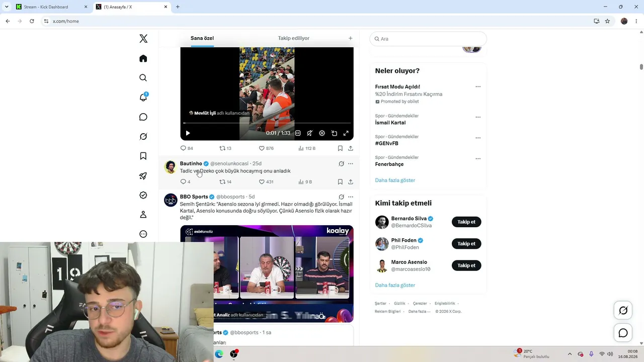Screen dimensions: 644x362
Task: Follow Marco Asensio with 'Takip et'
Action: [466, 265]
